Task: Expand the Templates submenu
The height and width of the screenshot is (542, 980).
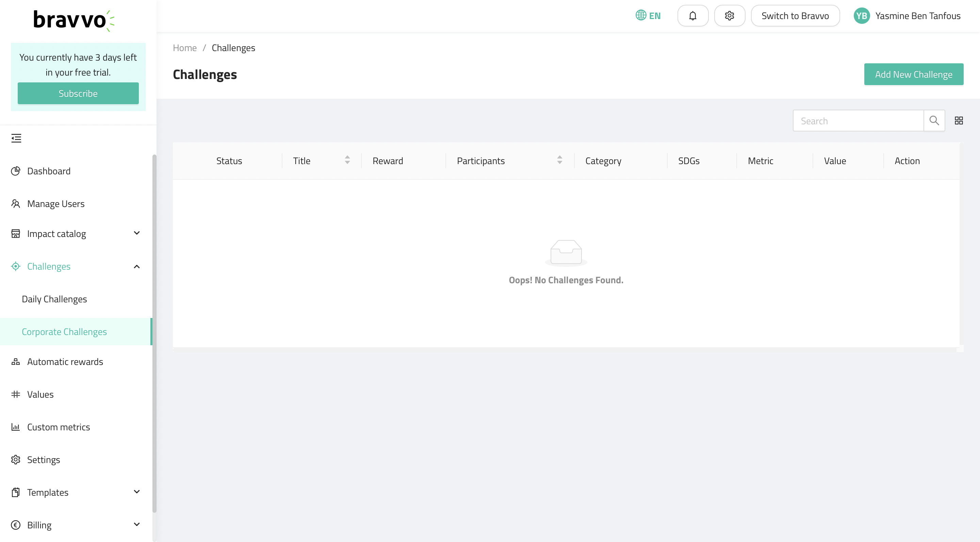Action: tap(137, 492)
